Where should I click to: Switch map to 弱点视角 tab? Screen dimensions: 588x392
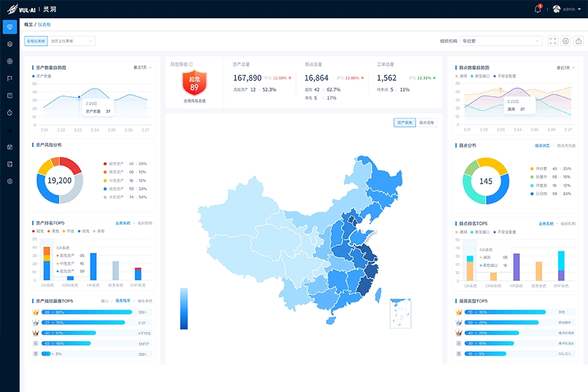427,123
